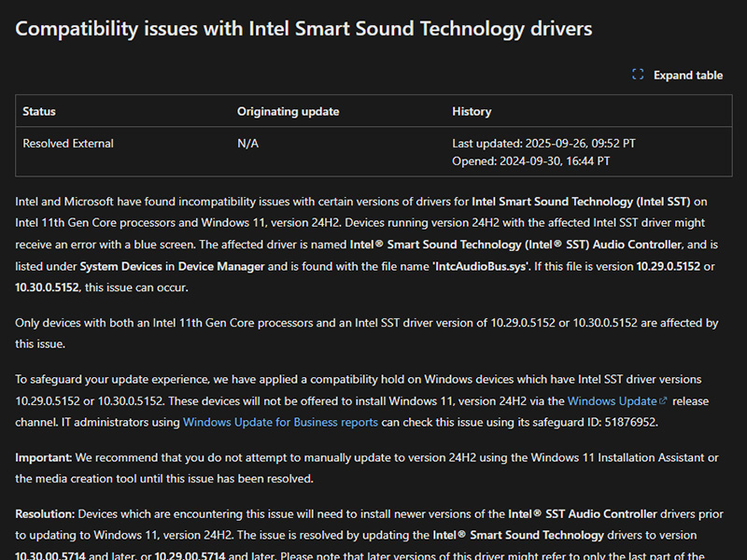
Task: Click the Opened date line
Action: [530, 161]
